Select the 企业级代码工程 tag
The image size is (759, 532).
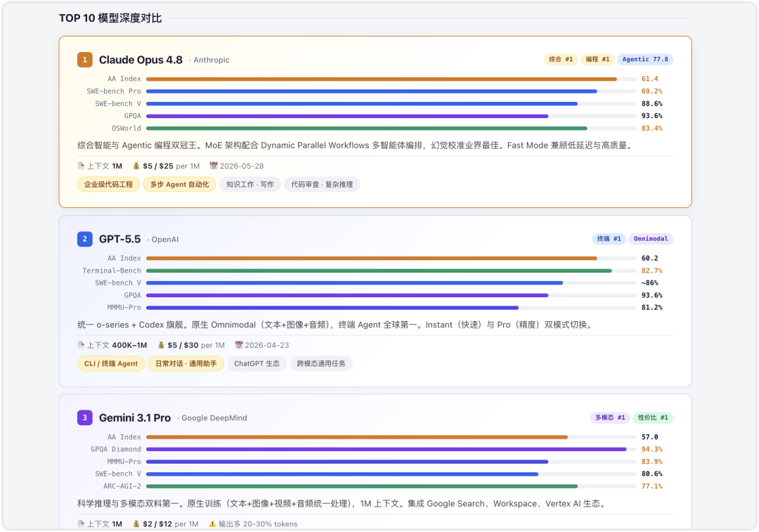tap(108, 184)
